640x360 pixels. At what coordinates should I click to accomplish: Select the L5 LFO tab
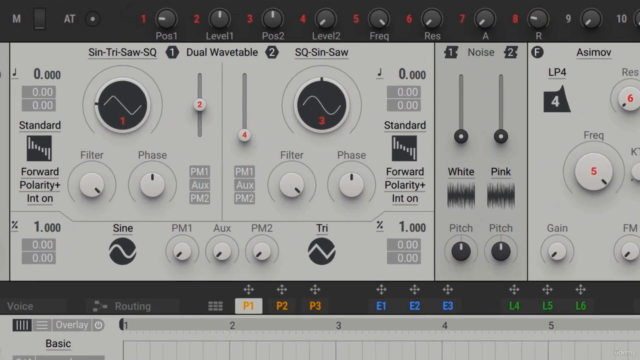[x=547, y=306]
